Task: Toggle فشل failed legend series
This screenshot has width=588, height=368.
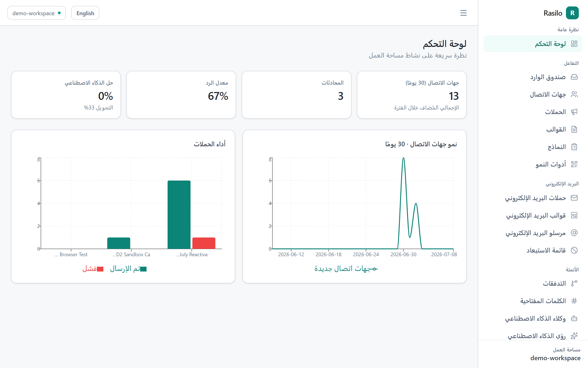Action: click(x=93, y=269)
